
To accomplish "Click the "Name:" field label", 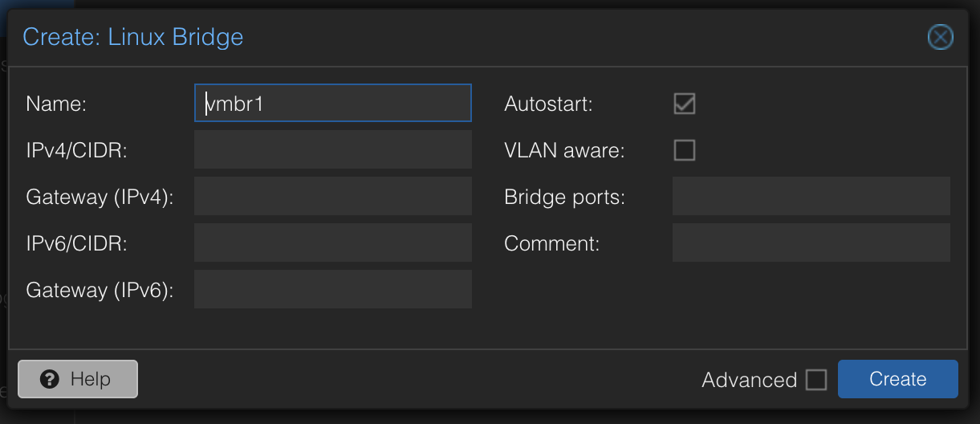I will 56,104.
